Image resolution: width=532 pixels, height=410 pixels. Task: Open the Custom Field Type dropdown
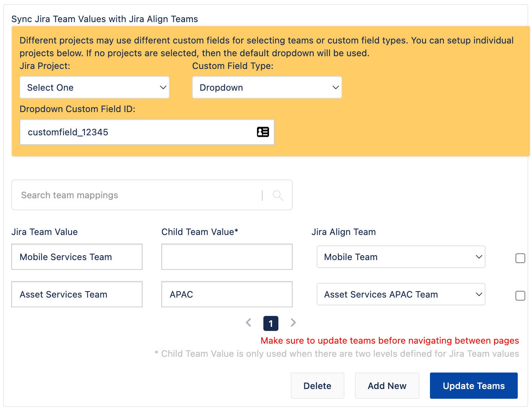pos(267,87)
